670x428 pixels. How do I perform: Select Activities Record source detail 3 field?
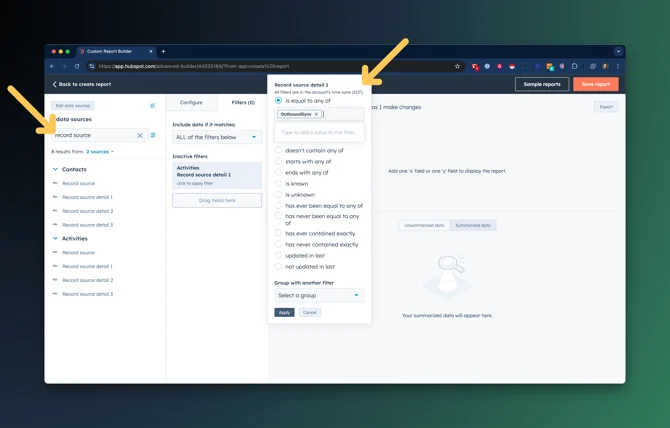(x=88, y=294)
